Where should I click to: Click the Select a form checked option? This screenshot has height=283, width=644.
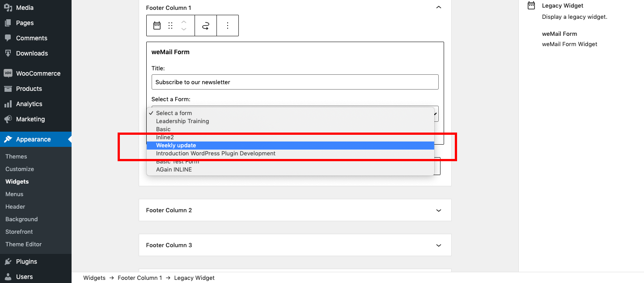pyautogui.click(x=174, y=113)
